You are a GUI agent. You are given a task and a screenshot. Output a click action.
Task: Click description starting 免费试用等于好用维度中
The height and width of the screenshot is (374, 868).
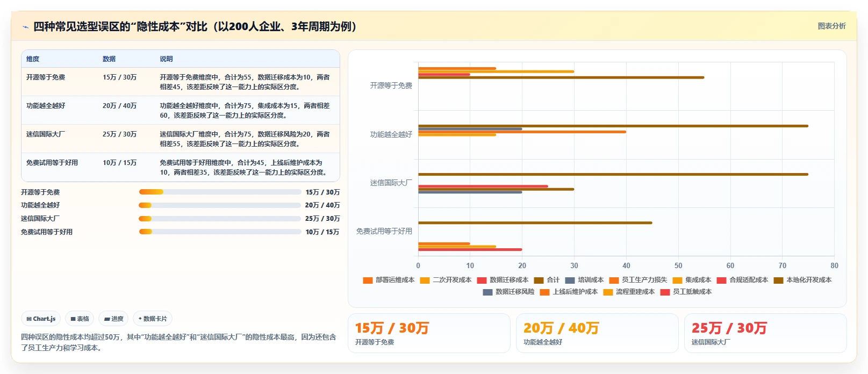tap(245, 168)
